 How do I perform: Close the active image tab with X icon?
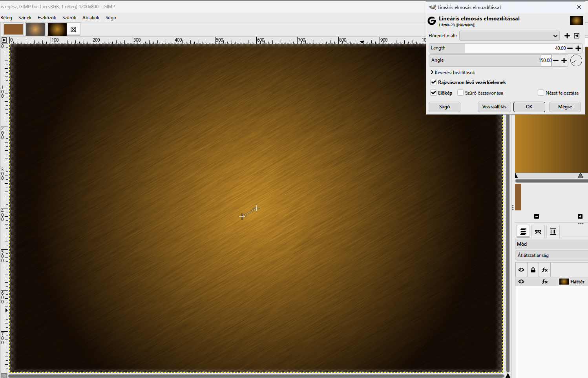coord(73,29)
